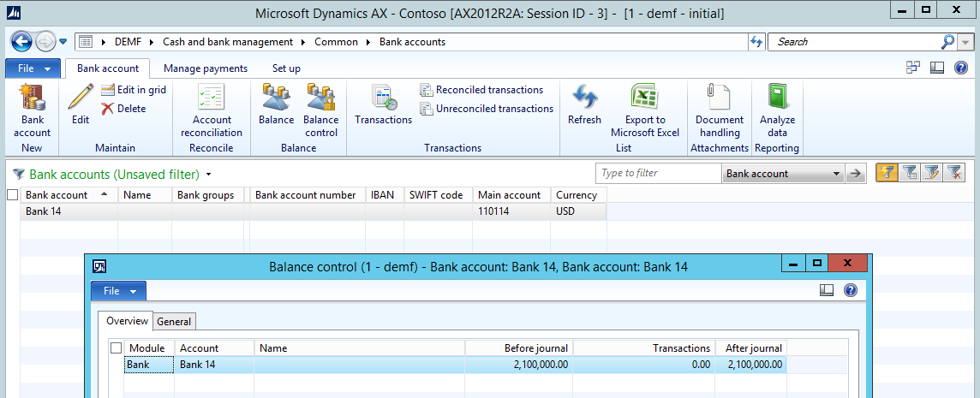Expand the File menu dropdown in main window
The height and width of the screenshot is (398, 980).
(x=34, y=68)
